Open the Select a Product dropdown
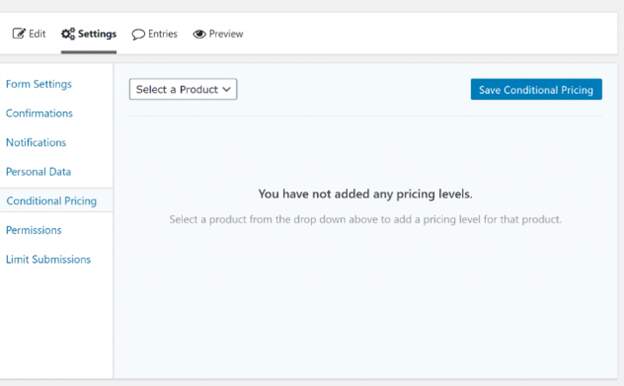Image resolution: width=624 pixels, height=386 pixels. coord(183,89)
